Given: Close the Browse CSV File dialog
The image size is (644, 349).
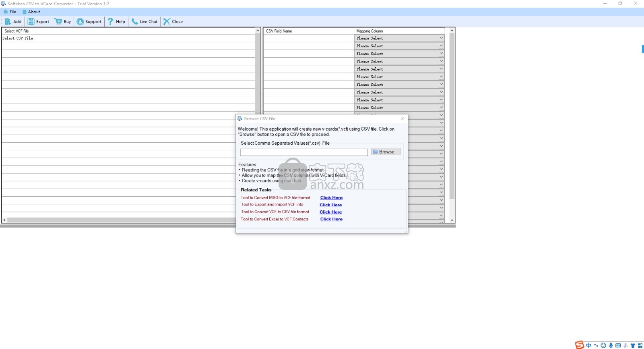Looking at the screenshot, I should (403, 118).
